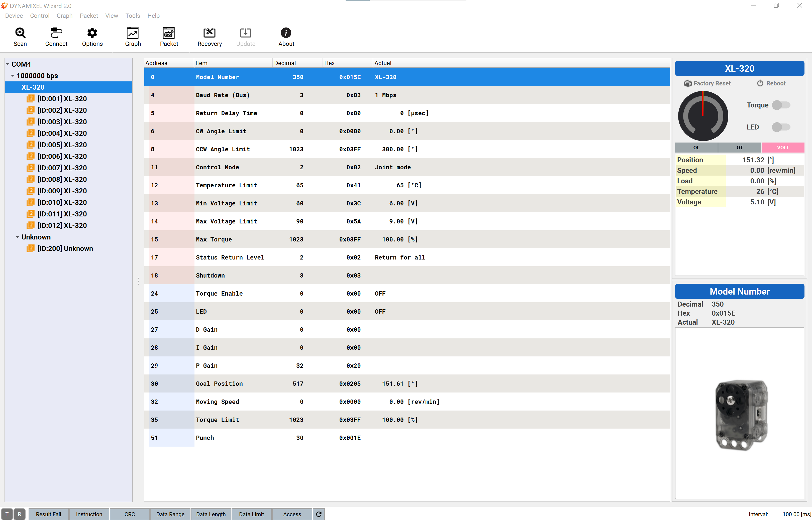812x521 pixels.
Task: Open the Packet menu
Action: pyautogui.click(x=89, y=16)
